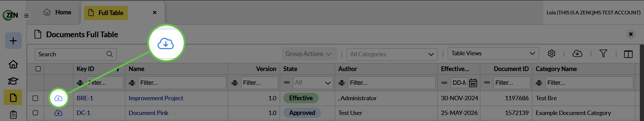Open the training graduation cap icon

13,81
